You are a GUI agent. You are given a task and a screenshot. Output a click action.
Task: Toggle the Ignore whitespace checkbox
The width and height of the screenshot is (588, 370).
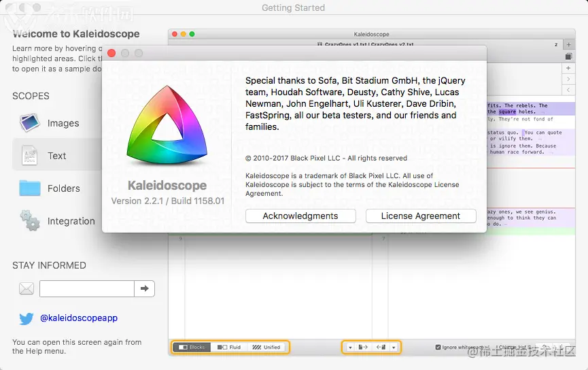pos(438,347)
